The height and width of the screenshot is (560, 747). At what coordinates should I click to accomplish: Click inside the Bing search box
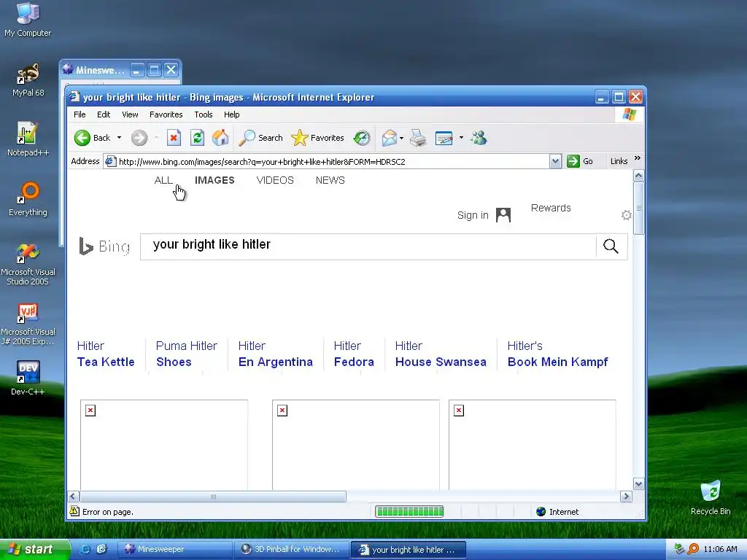[368, 246]
